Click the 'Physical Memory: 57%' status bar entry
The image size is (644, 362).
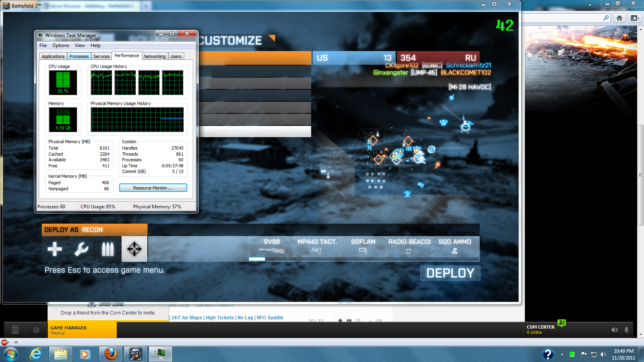coord(157,207)
